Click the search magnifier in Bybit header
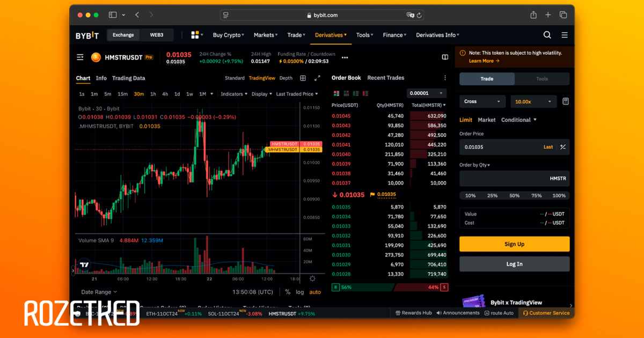This screenshot has height=338, width=644. point(547,35)
